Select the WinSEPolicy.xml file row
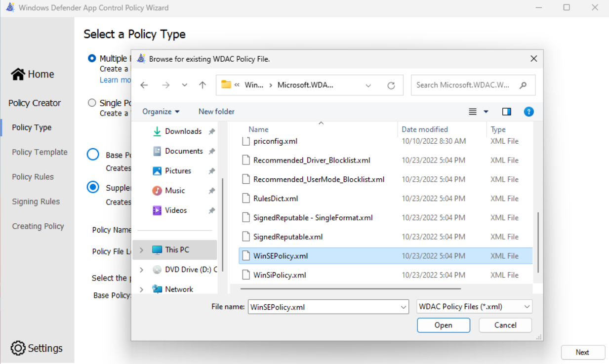 pyautogui.click(x=385, y=256)
